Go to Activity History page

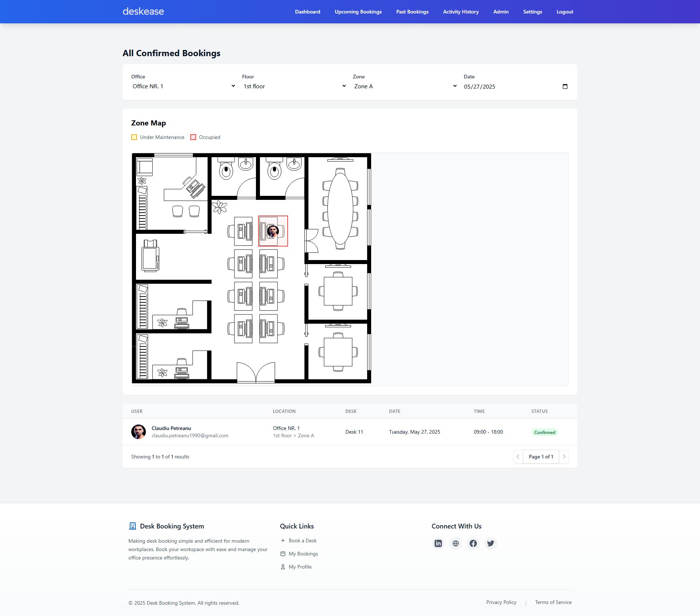tap(461, 12)
